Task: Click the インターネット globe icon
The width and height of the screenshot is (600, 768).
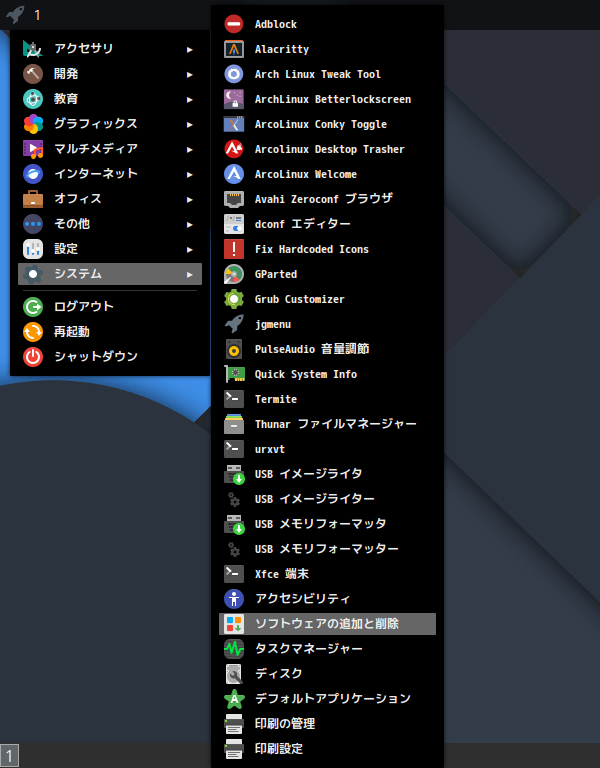Action: (x=33, y=173)
